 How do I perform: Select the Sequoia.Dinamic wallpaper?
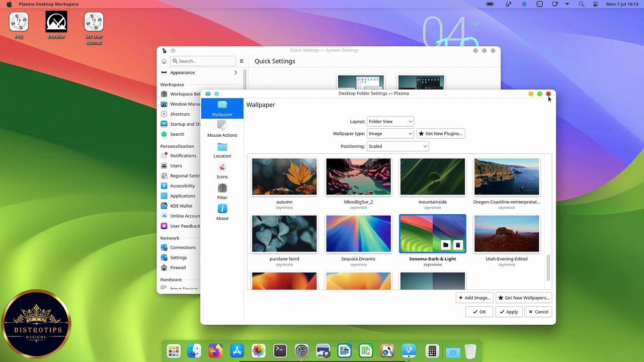pyautogui.click(x=358, y=234)
